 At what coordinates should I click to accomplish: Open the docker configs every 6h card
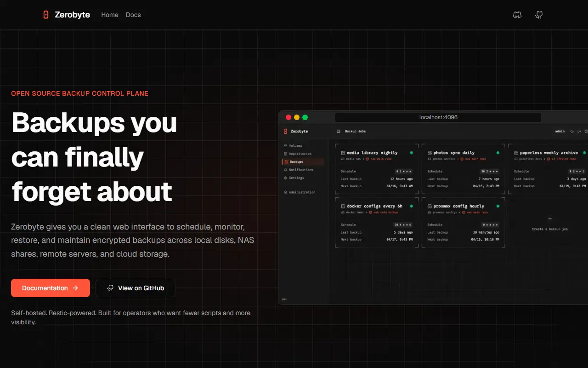(x=377, y=223)
